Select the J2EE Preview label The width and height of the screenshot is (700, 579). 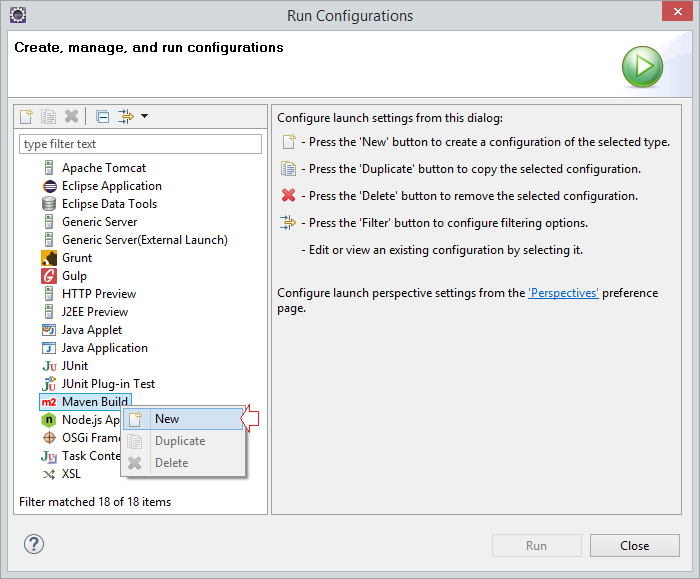(x=95, y=312)
